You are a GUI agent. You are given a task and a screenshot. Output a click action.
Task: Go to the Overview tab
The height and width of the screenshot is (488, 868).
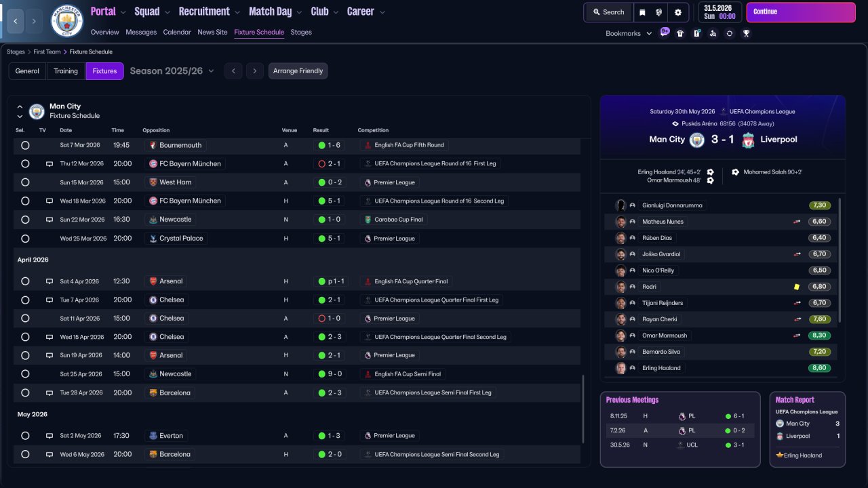tap(104, 32)
